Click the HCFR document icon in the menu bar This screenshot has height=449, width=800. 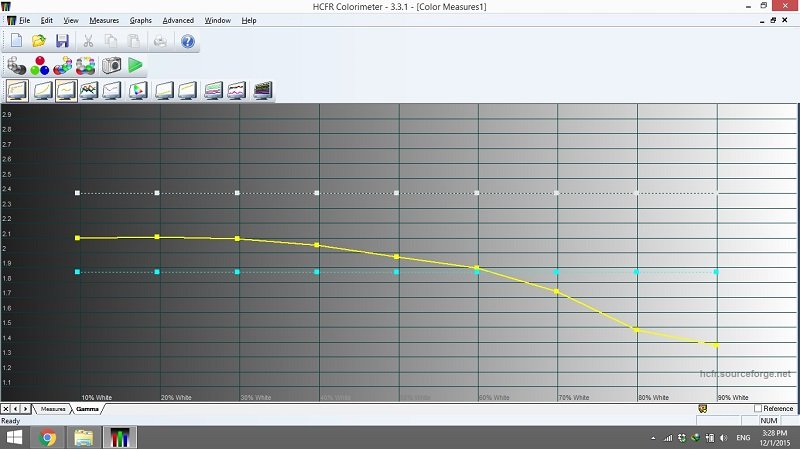coord(11,20)
